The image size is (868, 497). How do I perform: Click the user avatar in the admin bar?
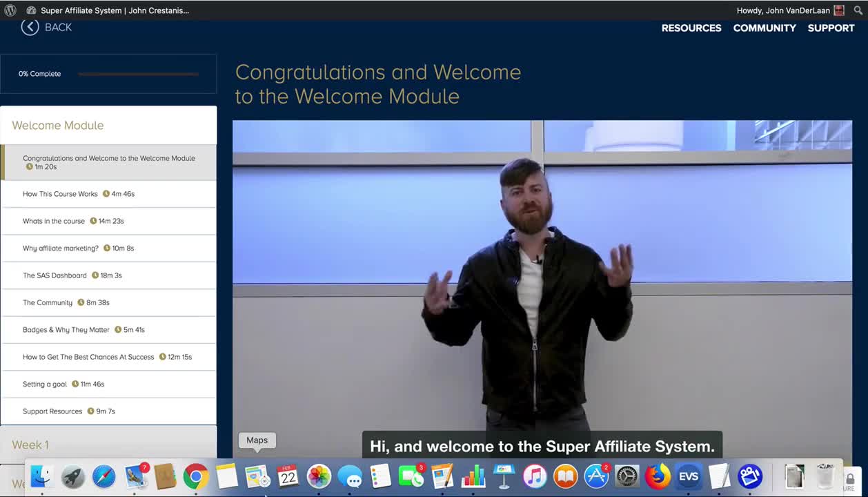coord(839,10)
